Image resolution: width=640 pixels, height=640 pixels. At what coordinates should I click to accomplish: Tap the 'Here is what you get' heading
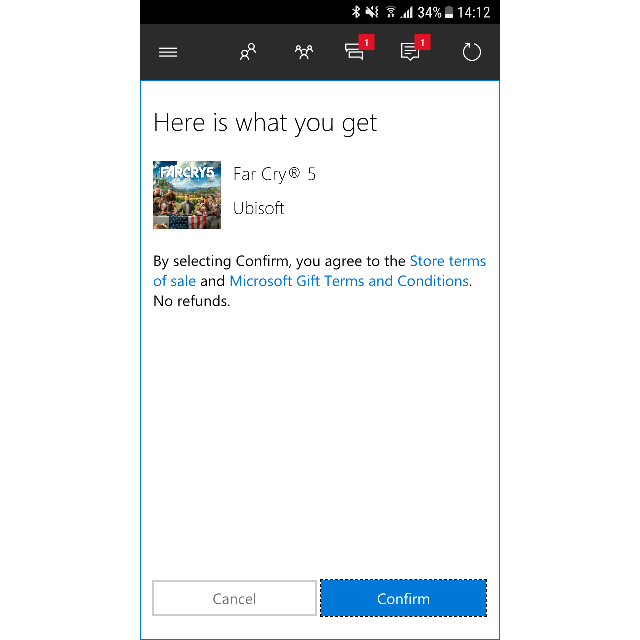pyautogui.click(x=265, y=123)
